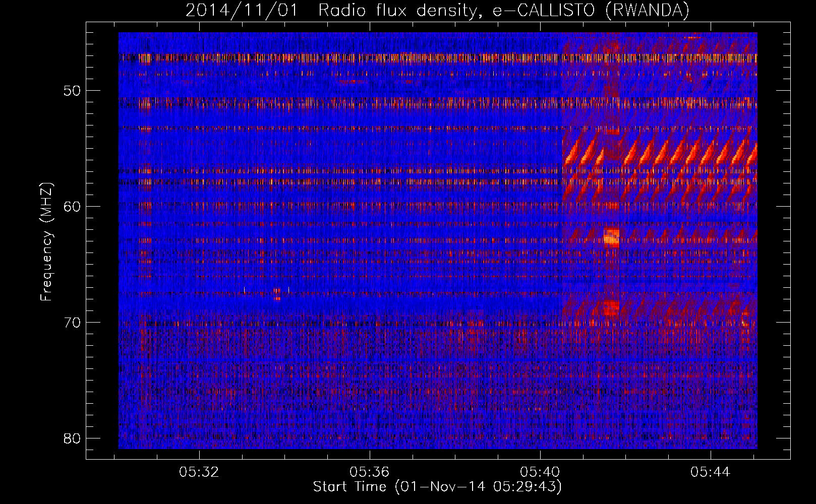Viewport: 816px width, 504px height.
Task: Click the 'Start Time (01-Nov-14 05:29:43)' label
Action: tap(437, 487)
